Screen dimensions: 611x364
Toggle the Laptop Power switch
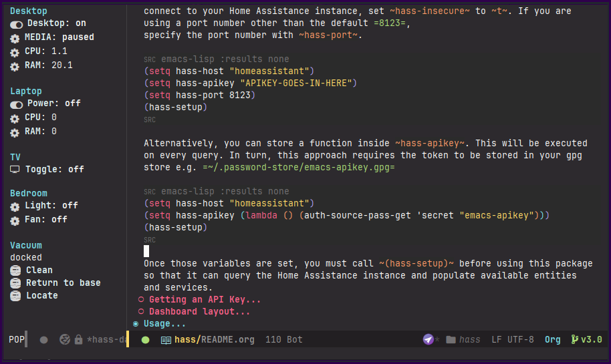[16, 104]
